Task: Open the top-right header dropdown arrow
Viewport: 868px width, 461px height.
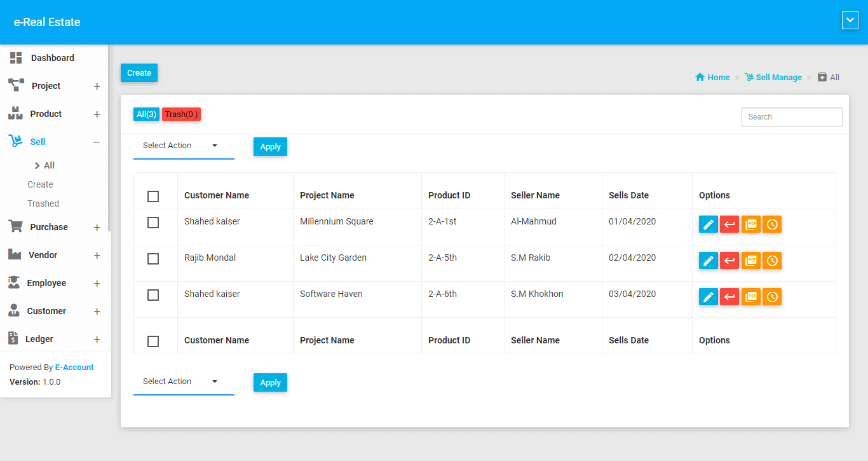Action: 850,21
